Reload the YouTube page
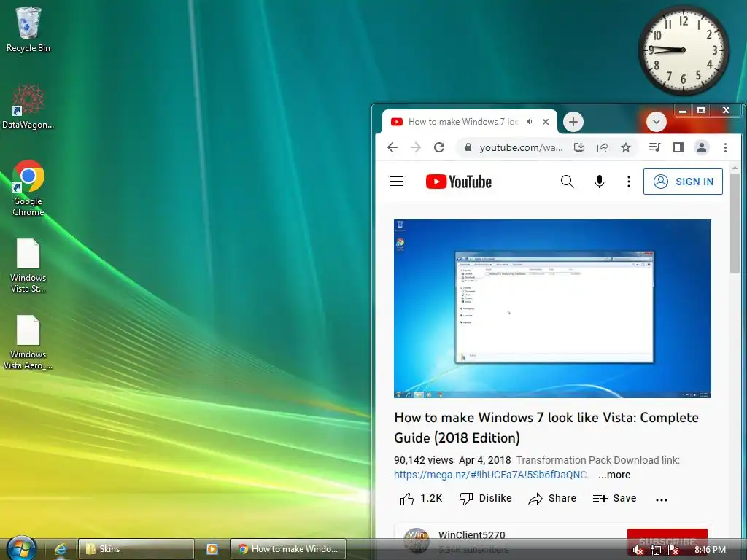747x560 pixels. 439,147
